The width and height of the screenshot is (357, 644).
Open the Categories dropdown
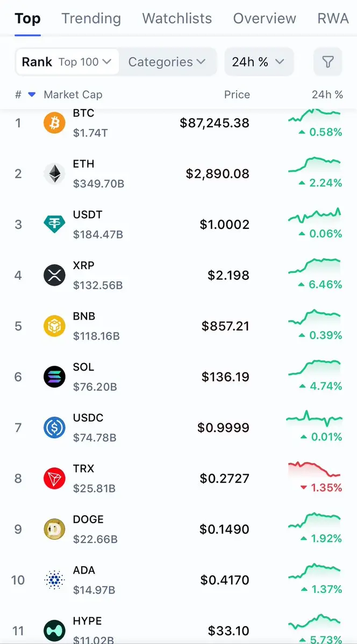coord(167,62)
